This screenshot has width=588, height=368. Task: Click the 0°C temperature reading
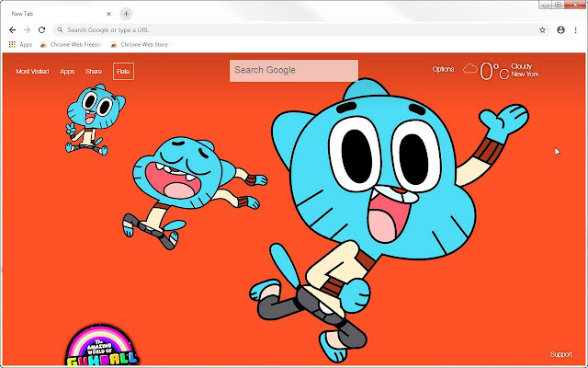pos(494,71)
